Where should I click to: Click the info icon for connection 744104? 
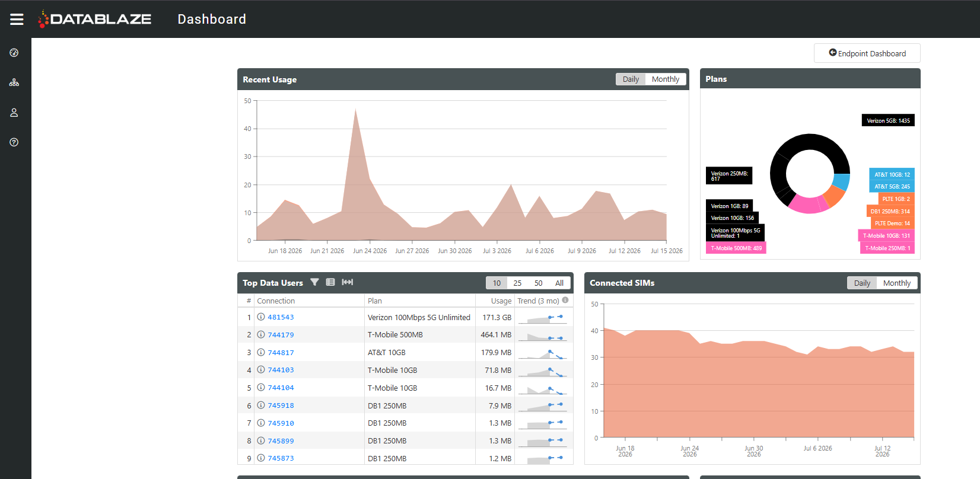[x=261, y=388]
